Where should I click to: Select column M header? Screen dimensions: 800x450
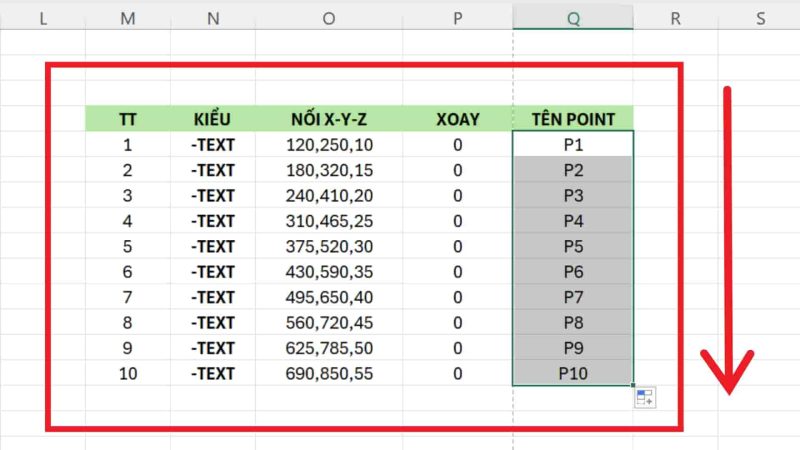(128, 18)
